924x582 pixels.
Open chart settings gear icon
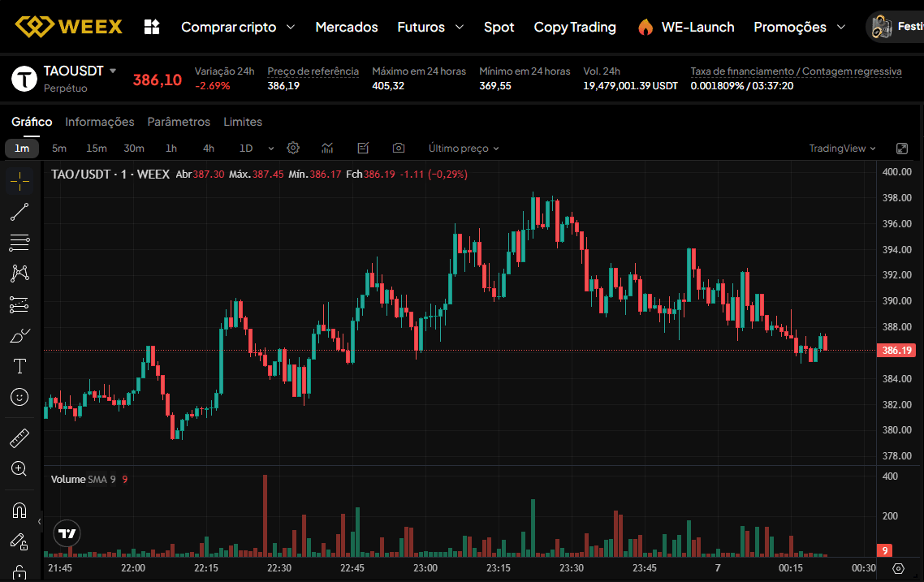(x=293, y=149)
